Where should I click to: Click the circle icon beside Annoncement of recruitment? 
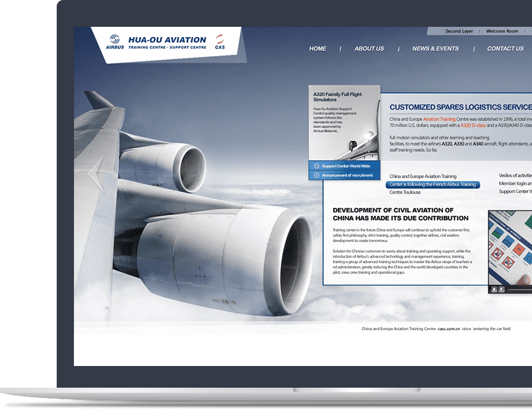click(x=317, y=175)
